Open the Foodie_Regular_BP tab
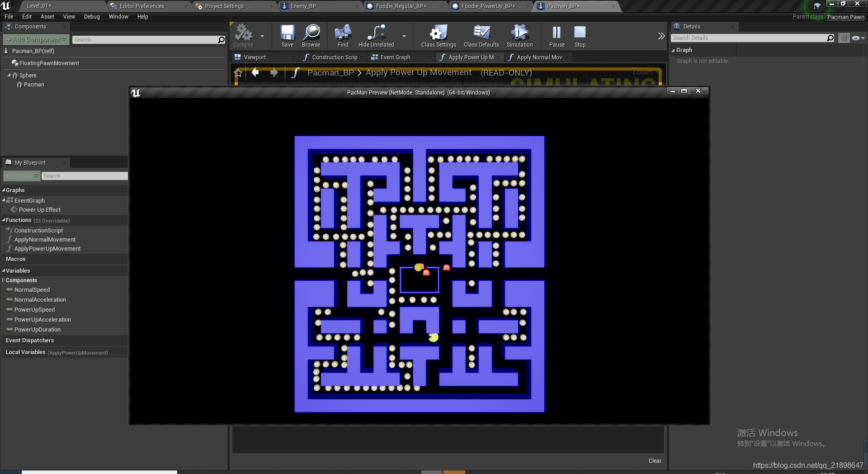The image size is (868, 474). [x=401, y=6]
